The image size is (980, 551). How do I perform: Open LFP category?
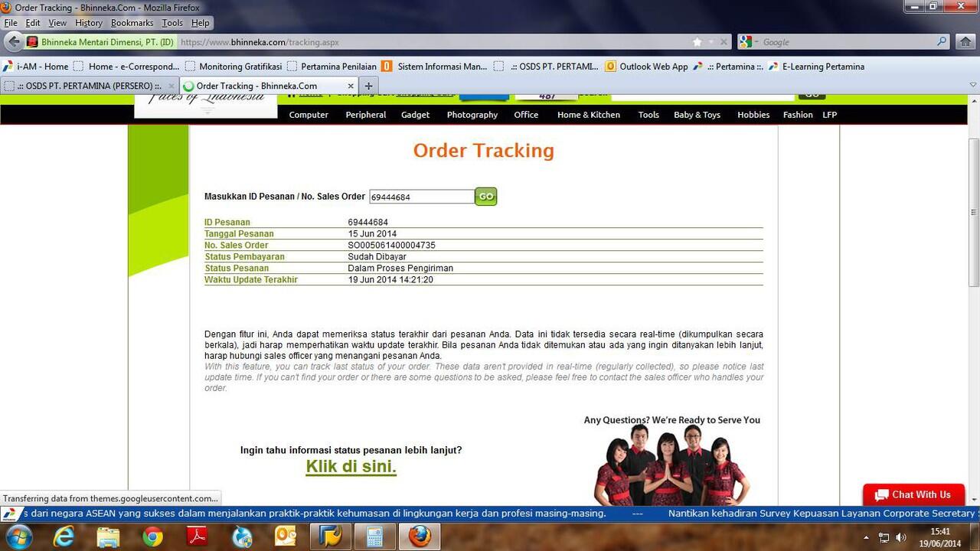(x=830, y=115)
